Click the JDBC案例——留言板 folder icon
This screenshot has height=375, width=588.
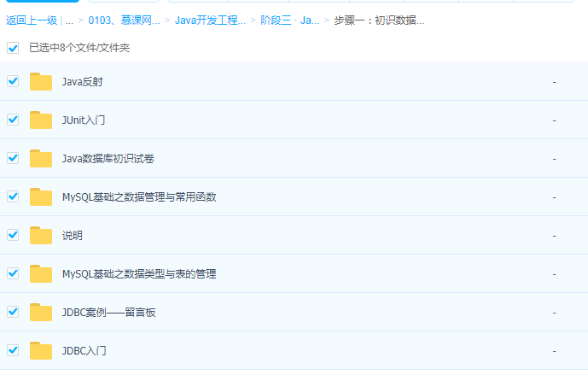pos(41,313)
